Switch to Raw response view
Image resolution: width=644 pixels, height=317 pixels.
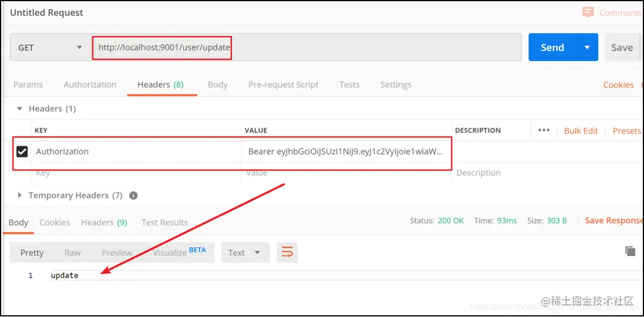(73, 253)
